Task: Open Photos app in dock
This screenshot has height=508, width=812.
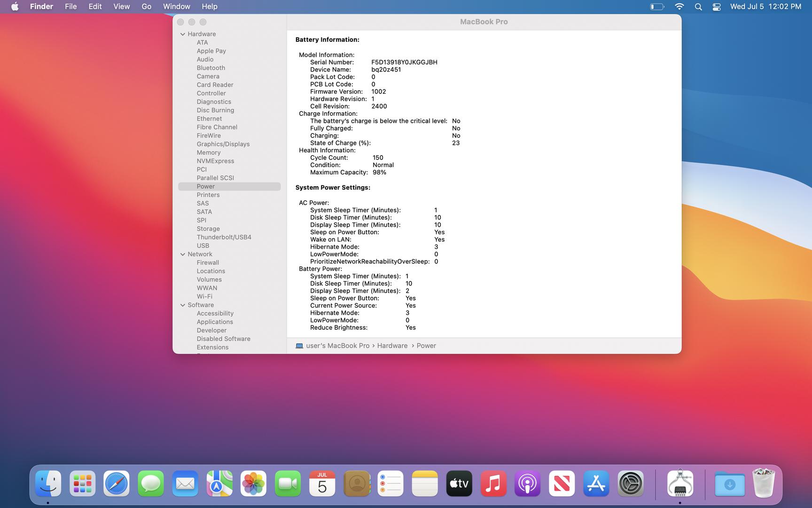Action: [254, 483]
